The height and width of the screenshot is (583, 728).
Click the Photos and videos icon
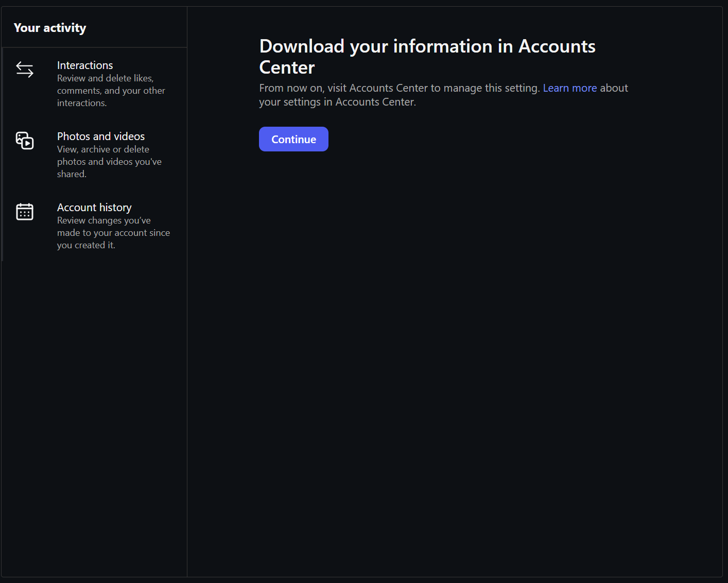pos(25,141)
